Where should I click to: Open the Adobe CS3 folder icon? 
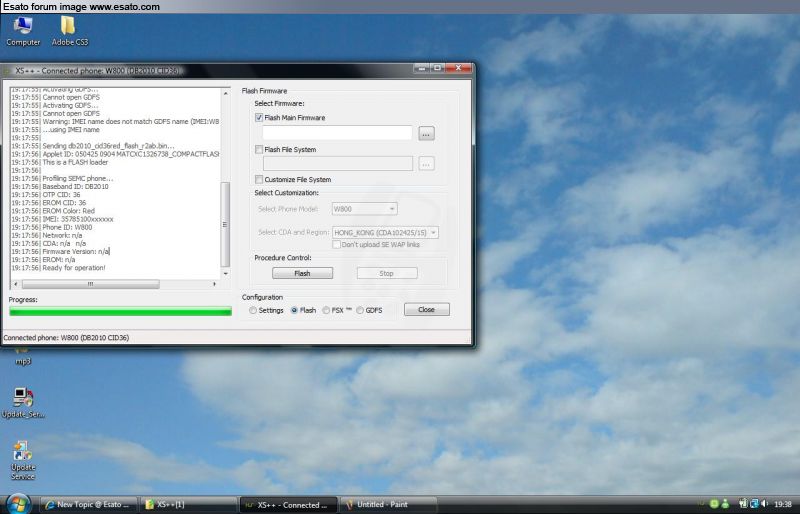[69, 31]
